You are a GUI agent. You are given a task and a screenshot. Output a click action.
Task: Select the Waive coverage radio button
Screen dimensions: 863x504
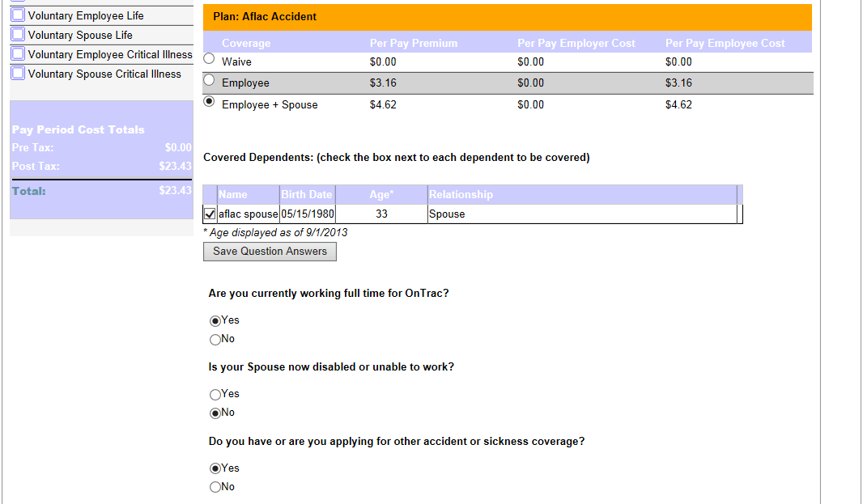click(x=210, y=59)
